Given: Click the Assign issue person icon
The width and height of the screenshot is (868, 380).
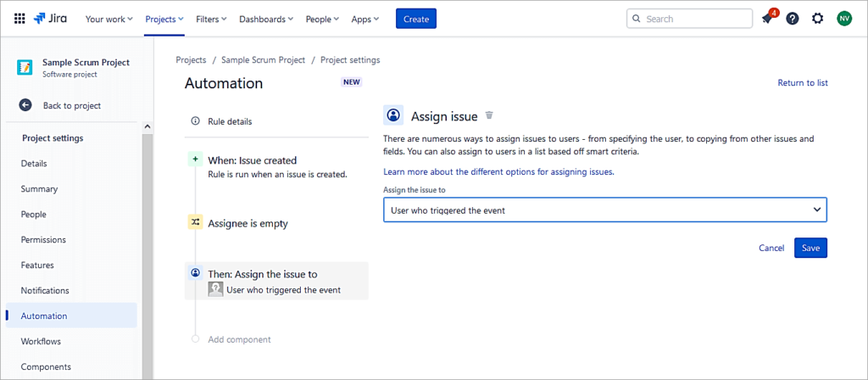Looking at the screenshot, I should [x=393, y=115].
